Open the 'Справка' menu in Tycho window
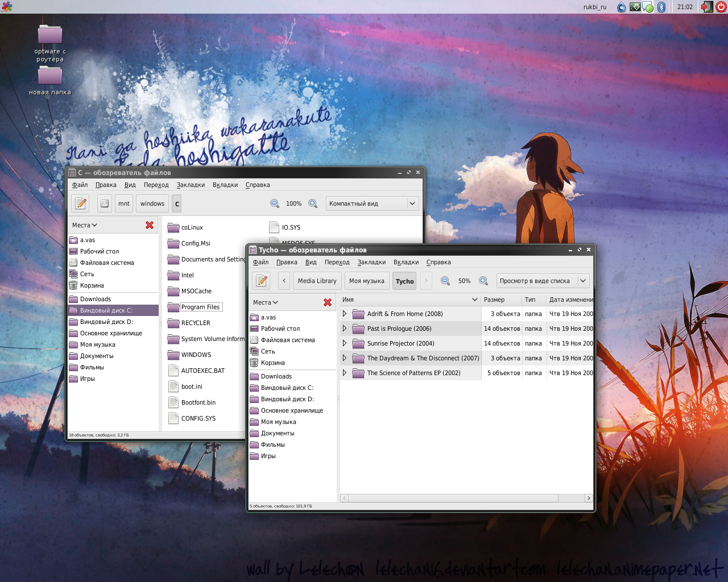 click(439, 262)
